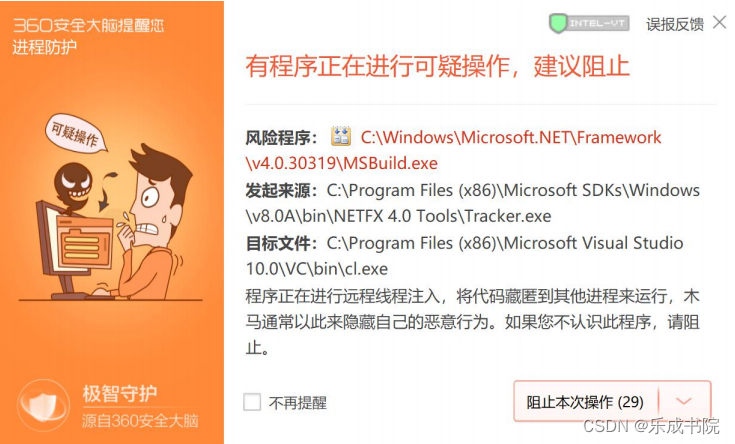This screenshot has height=444, width=735.
Task: Check the 不再提醒 checkbox
Action: pyautogui.click(x=252, y=402)
